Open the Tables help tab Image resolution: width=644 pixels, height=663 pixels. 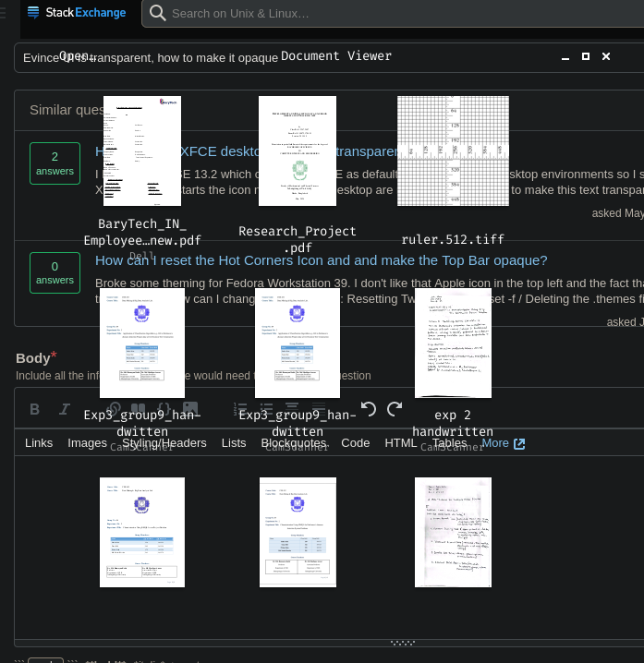(449, 442)
